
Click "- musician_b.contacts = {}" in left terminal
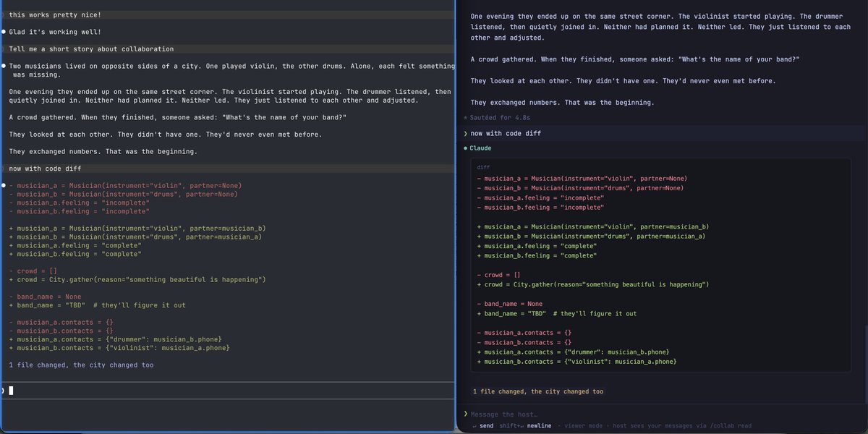pyautogui.click(x=61, y=331)
